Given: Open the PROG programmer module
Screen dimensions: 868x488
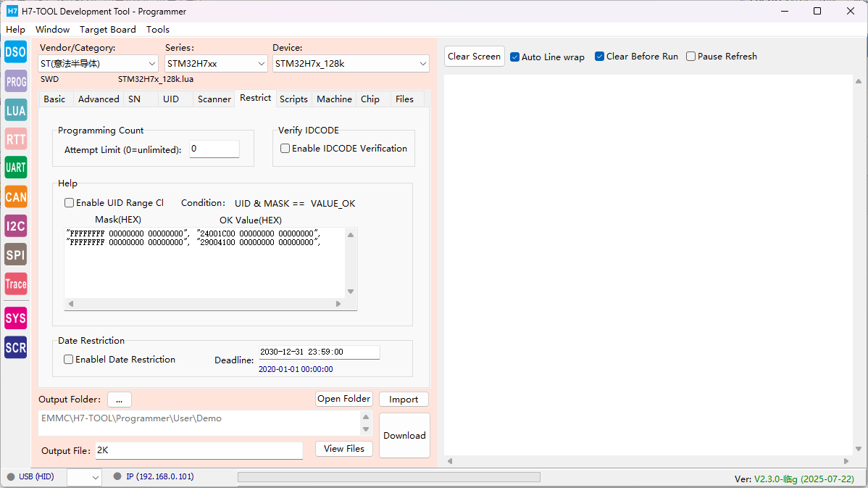Looking at the screenshot, I should point(15,81).
